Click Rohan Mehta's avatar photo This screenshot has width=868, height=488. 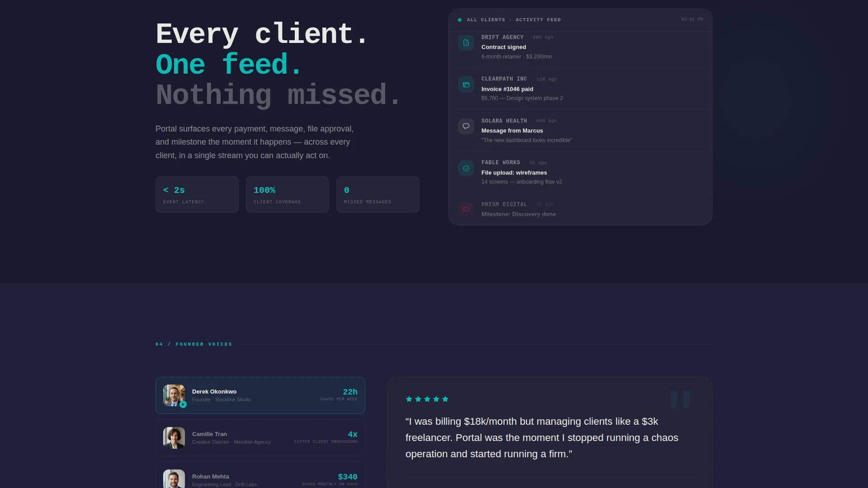174,479
